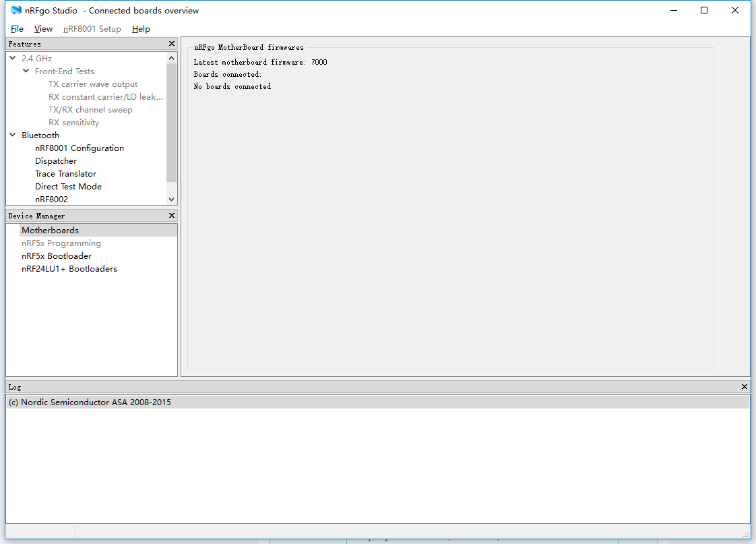
Task: Open nRF24LU1+ Bootloaders
Action: tap(69, 269)
